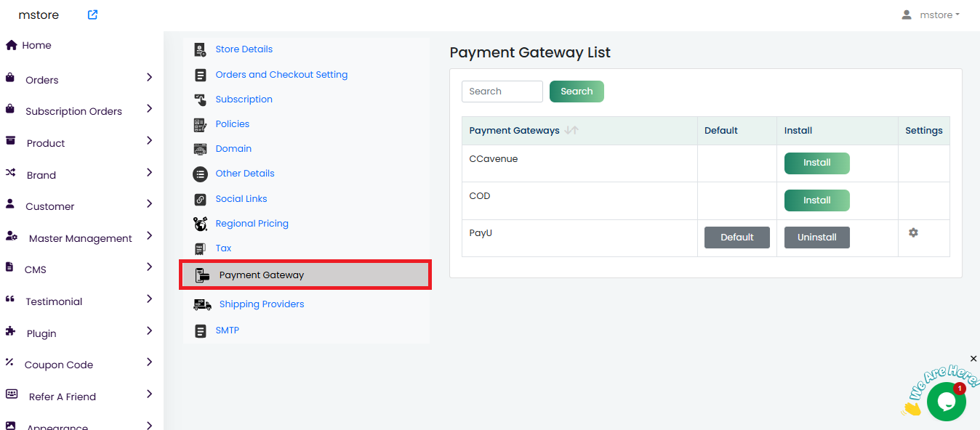Click the Home house icon

[11, 45]
